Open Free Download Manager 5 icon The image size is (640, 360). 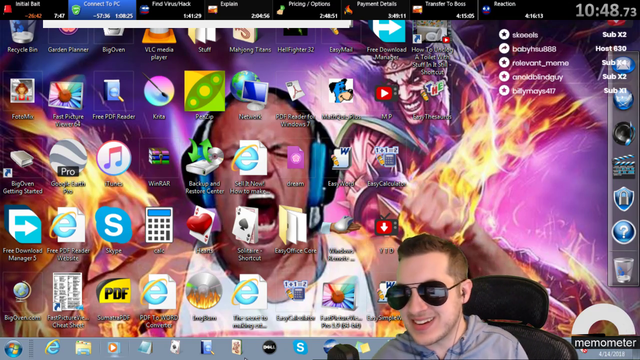(22, 234)
